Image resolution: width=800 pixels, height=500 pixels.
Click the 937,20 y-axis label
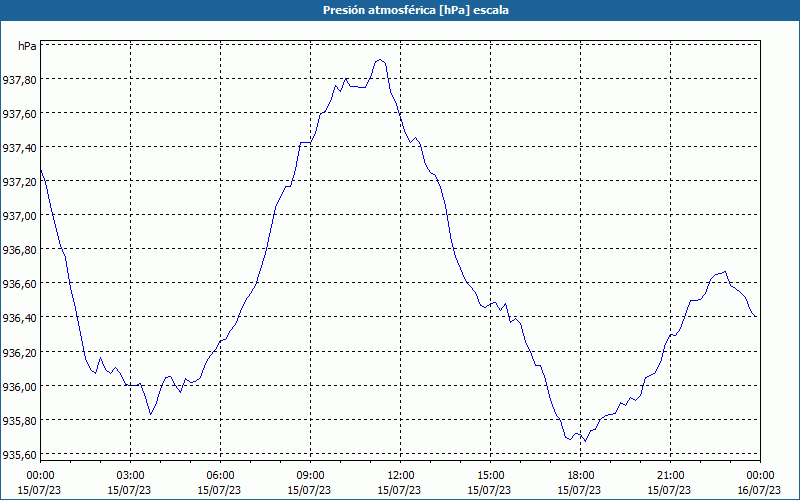[x=19, y=182]
